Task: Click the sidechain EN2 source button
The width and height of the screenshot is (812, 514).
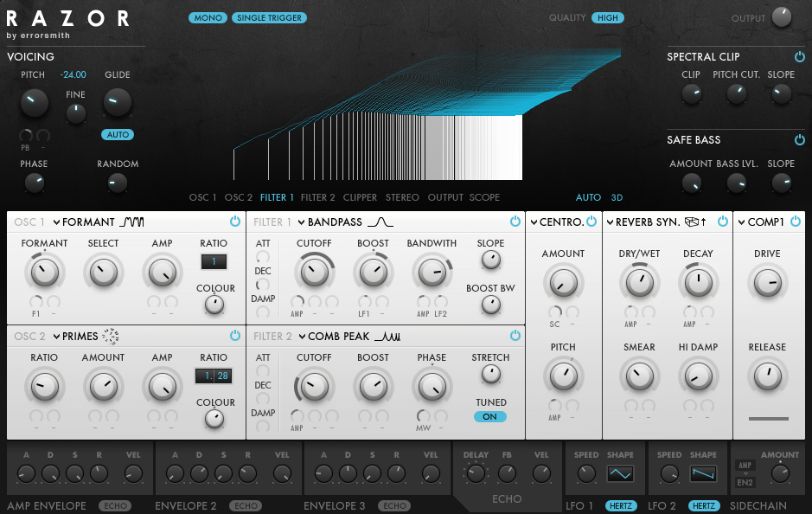Action: coord(745,482)
